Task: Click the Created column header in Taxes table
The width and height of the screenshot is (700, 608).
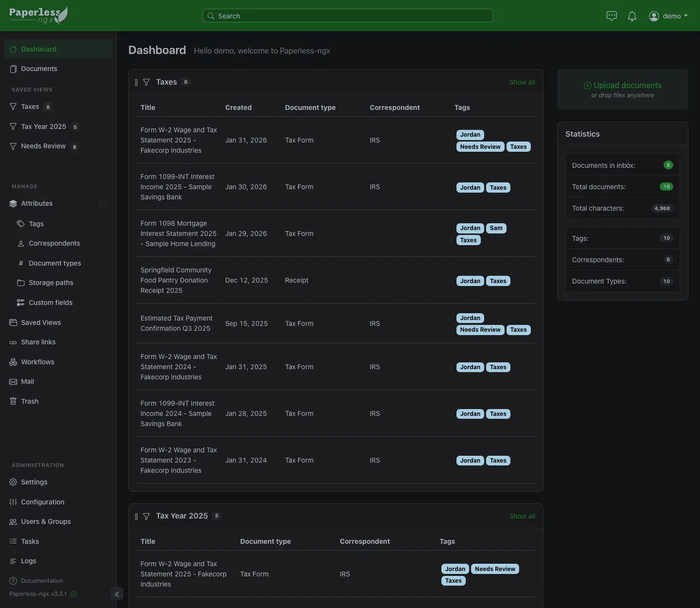Action: coord(238,107)
